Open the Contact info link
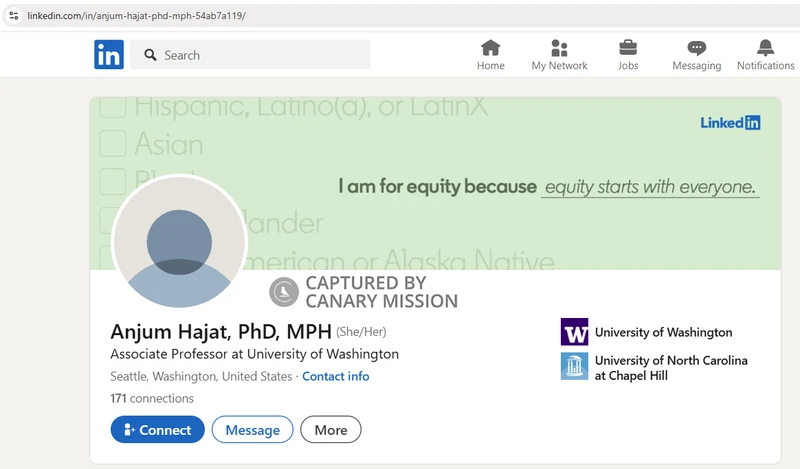The width and height of the screenshot is (800, 469). tap(335, 376)
